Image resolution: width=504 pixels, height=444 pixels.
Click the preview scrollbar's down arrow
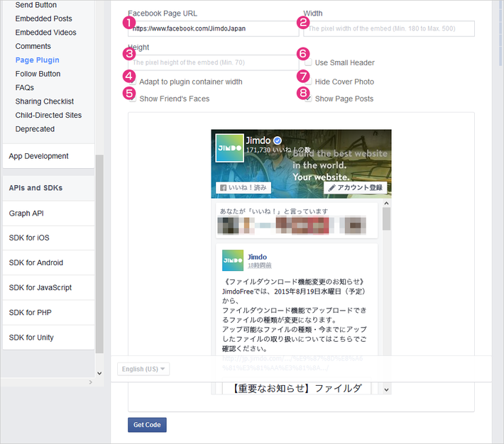click(386, 389)
